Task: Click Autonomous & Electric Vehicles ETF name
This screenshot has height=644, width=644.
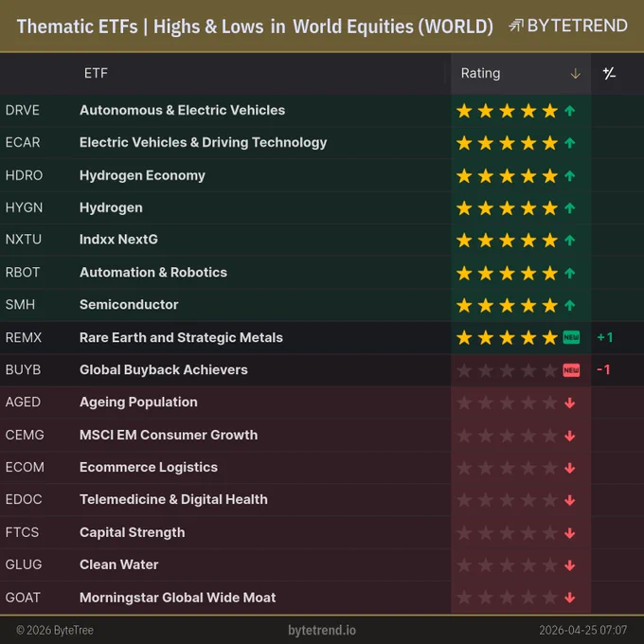Action: 182,110
